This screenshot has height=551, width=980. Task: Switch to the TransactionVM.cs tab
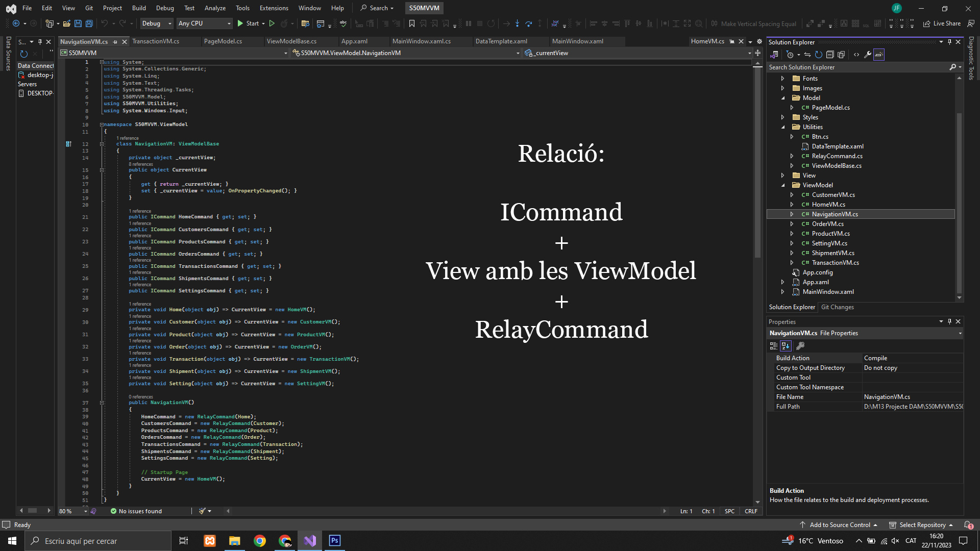(x=156, y=41)
